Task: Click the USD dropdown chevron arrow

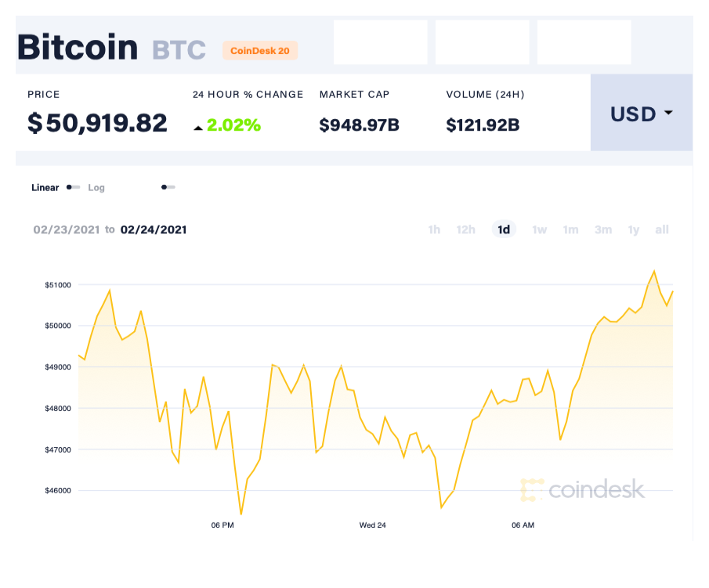Action: point(668,114)
